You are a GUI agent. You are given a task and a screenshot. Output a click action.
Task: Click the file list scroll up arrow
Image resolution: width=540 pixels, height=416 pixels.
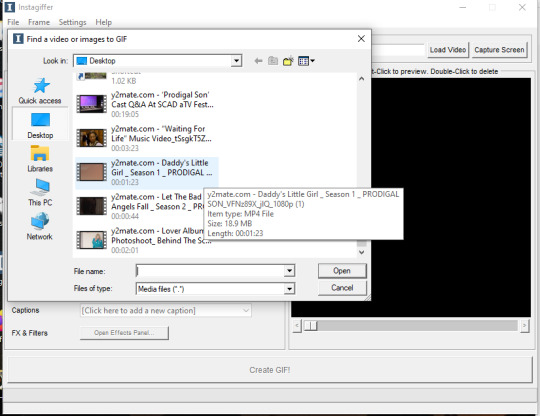tap(361, 79)
